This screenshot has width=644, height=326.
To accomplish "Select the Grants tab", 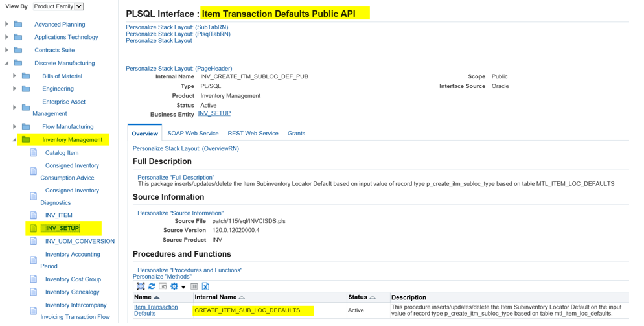I will [296, 134].
